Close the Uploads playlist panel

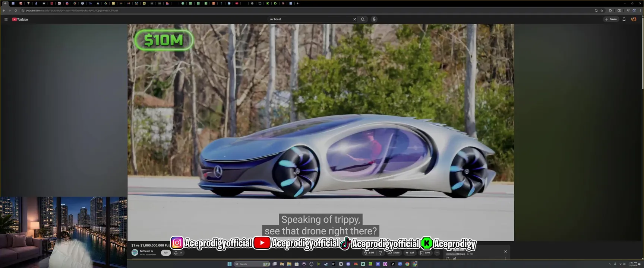[505, 251]
